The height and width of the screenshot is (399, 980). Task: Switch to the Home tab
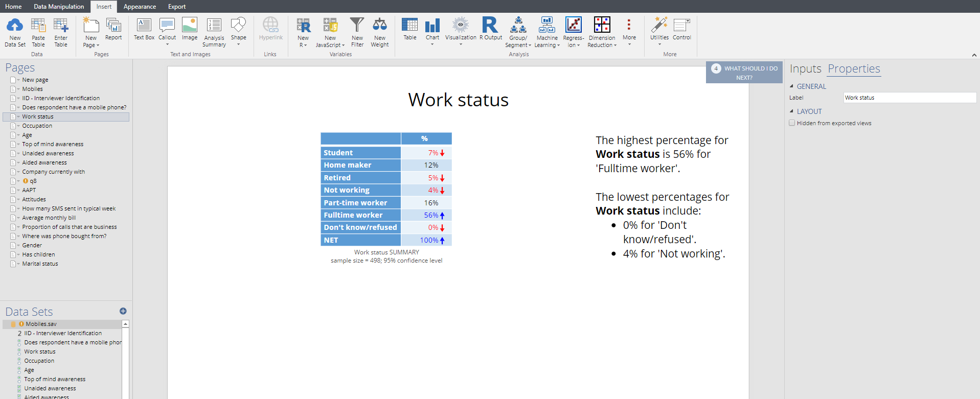coord(13,7)
